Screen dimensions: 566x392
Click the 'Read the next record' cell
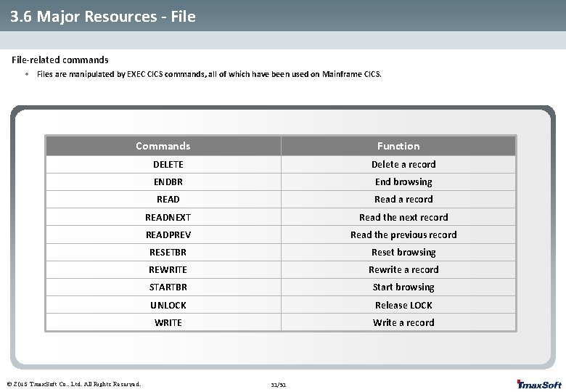(398, 217)
